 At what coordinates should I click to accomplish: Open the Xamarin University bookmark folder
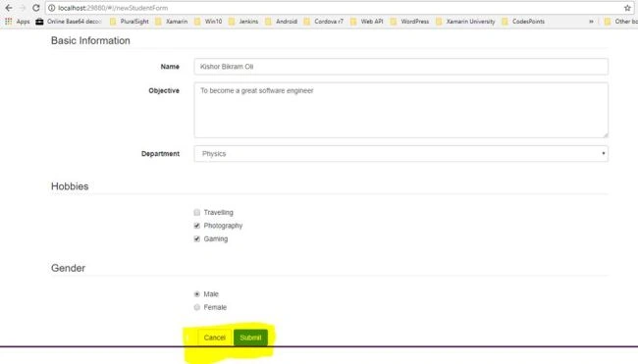[x=465, y=22]
